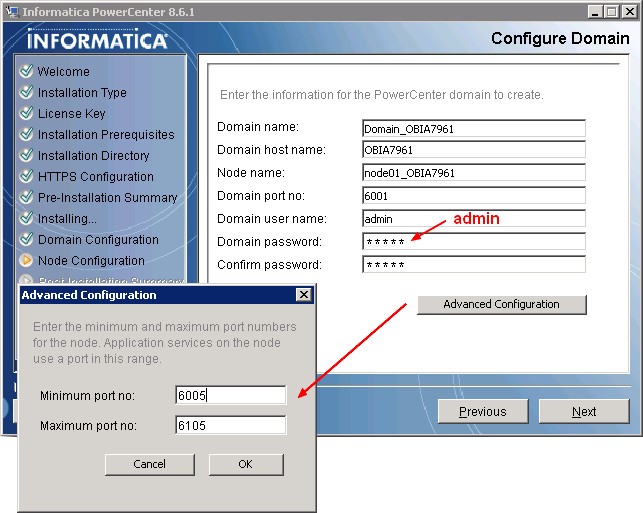Screen dimensions: 643x513
Task: Click the Domain Configuration checkmark icon
Action: coord(26,239)
